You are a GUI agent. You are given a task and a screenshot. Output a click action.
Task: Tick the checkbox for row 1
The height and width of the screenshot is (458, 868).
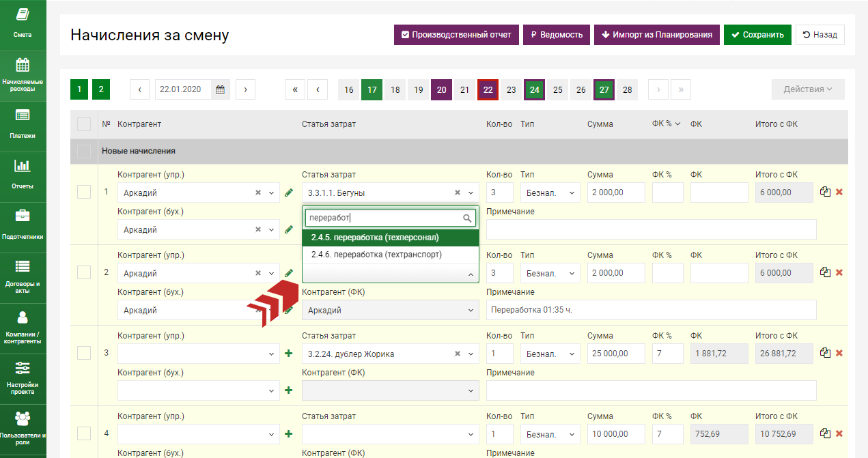(84, 192)
